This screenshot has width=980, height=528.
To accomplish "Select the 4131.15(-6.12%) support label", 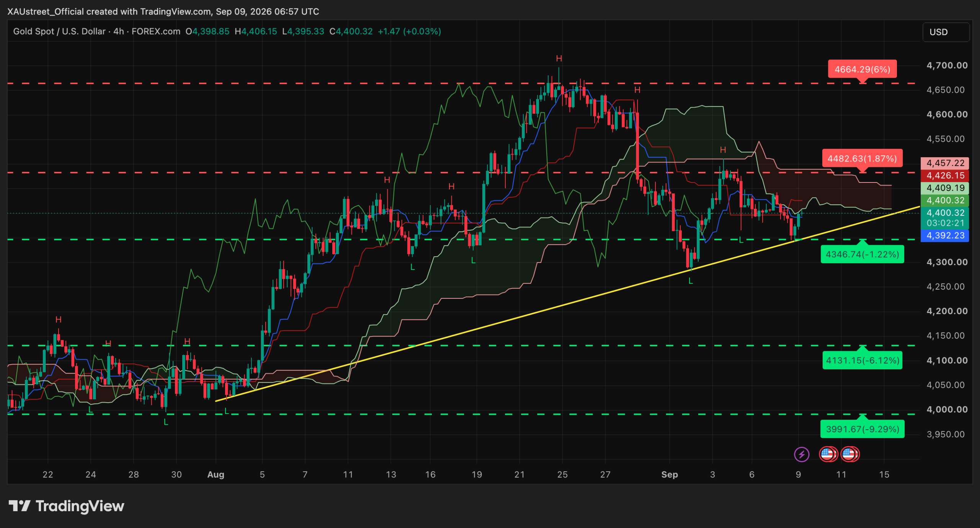I will [x=862, y=360].
